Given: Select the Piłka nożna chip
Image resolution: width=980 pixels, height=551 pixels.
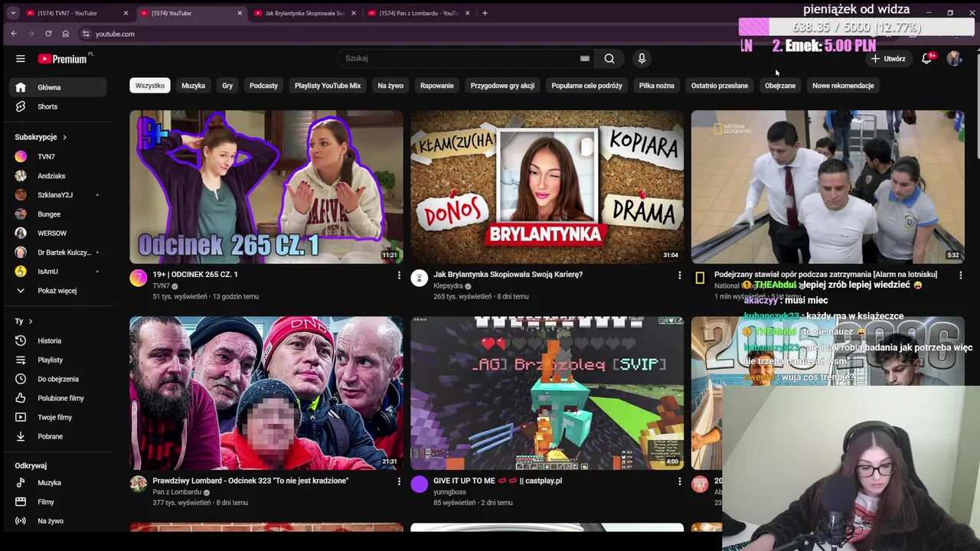Looking at the screenshot, I should 657,86.
